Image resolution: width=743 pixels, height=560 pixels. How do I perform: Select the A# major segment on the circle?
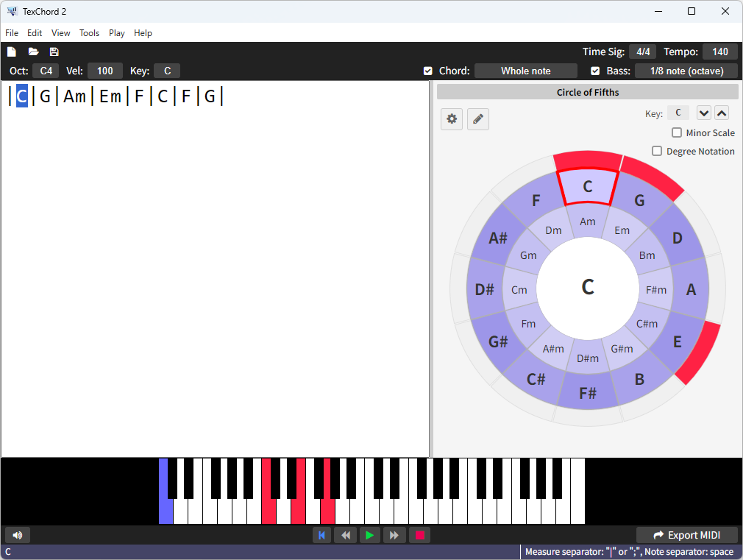pos(498,237)
